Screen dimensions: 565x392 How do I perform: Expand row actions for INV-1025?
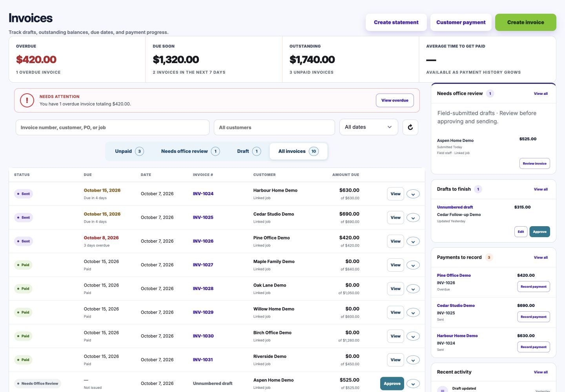[x=413, y=218]
